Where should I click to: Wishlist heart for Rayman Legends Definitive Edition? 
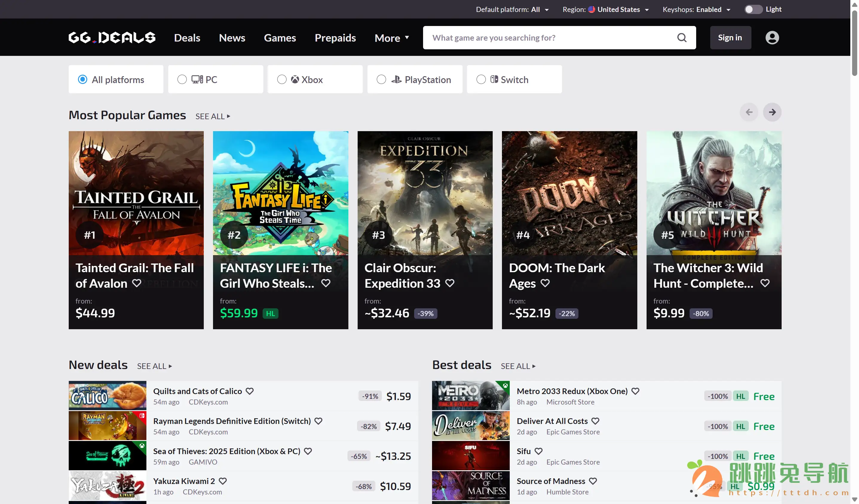coord(319,421)
